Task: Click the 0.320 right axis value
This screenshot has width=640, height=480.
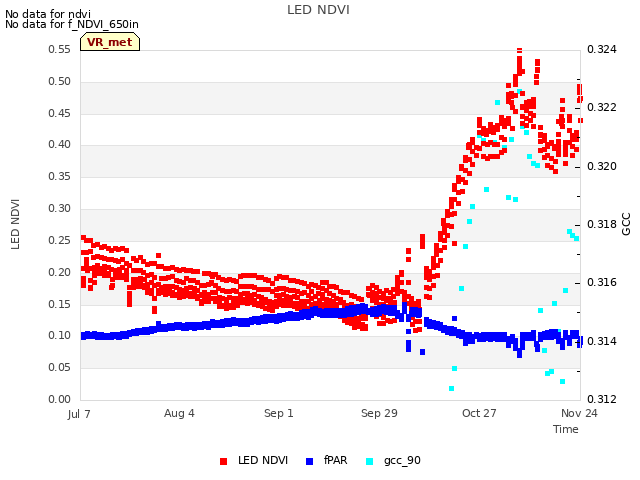Action: (602, 167)
